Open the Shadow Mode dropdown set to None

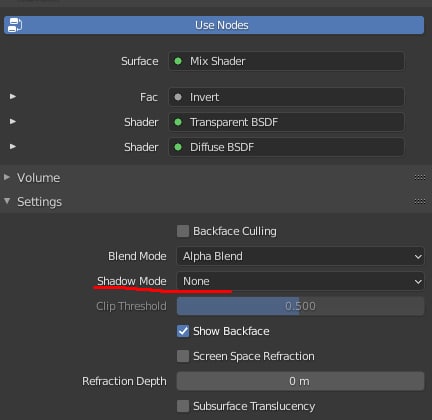[x=300, y=281]
